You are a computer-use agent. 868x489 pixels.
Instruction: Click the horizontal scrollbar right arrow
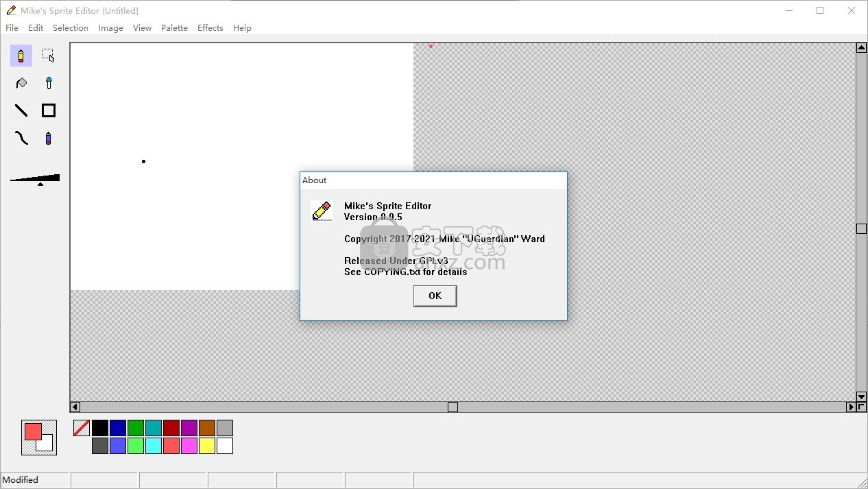click(851, 407)
